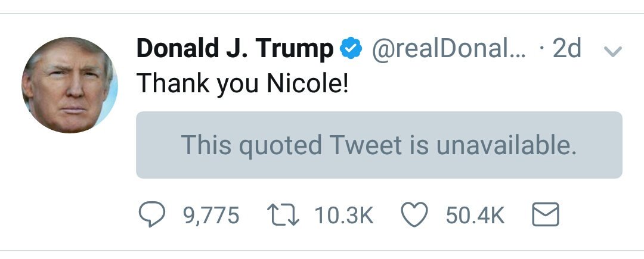Click the 50.4K likes count
The height and width of the screenshot is (259, 644).
[x=475, y=216]
